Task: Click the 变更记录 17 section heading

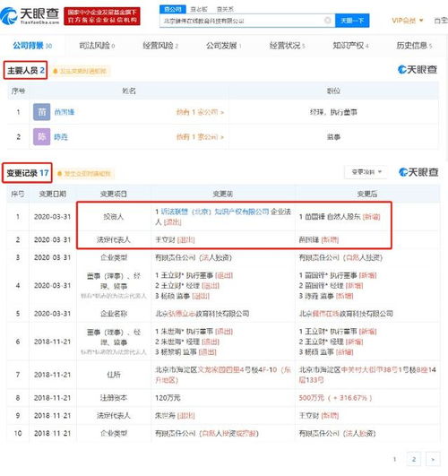Action: point(27,173)
